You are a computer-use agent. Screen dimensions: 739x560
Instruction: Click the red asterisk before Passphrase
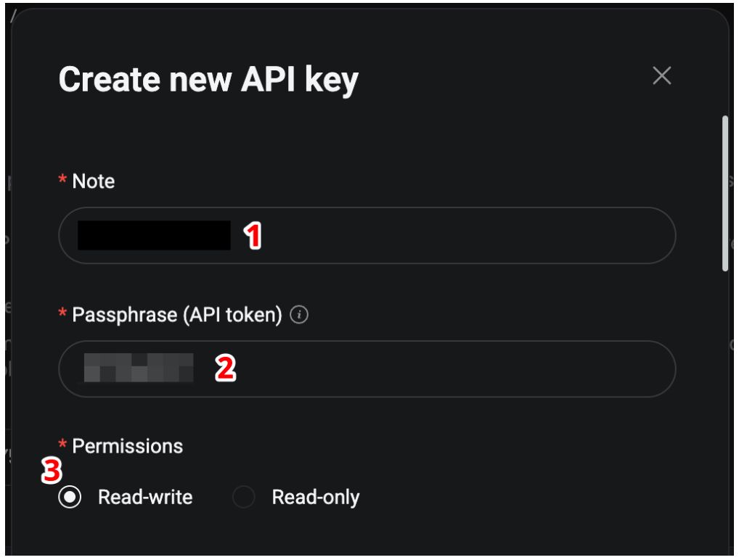pos(62,316)
